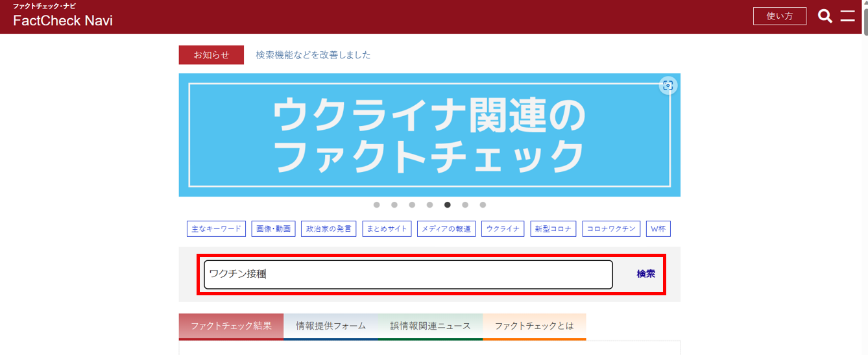
Task: Click the お知らせ label
Action: coord(211,55)
